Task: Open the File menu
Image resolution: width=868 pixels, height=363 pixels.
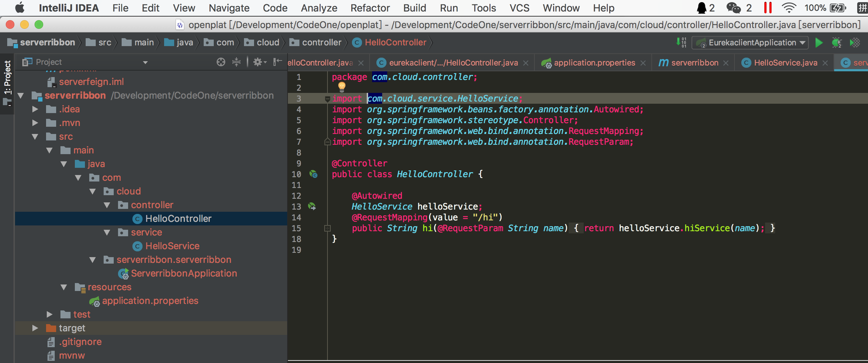Action: [120, 8]
